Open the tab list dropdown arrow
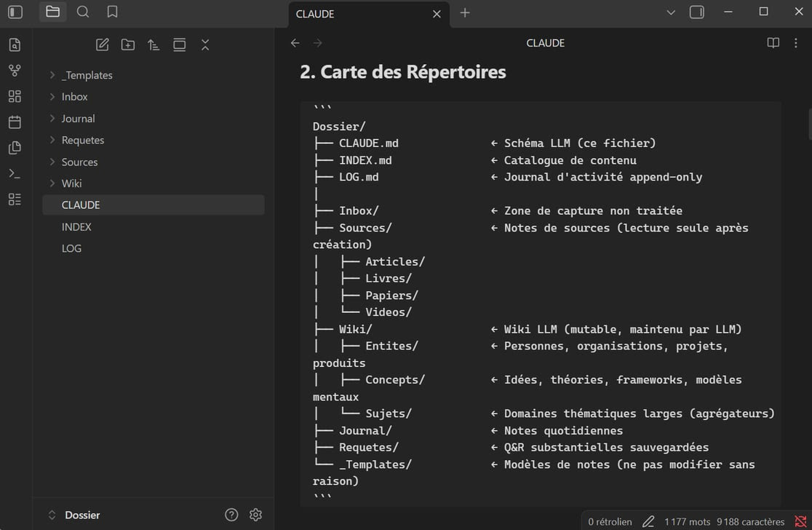Image resolution: width=812 pixels, height=530 pixels. coord(671,12)
